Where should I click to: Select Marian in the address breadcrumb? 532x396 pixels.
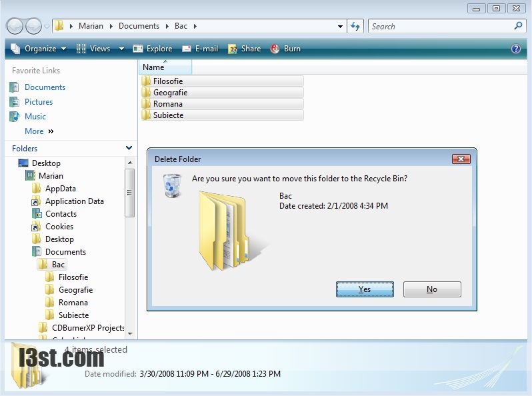(x=91, y=26)
